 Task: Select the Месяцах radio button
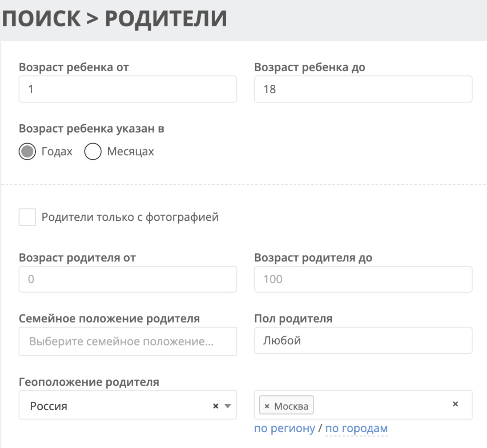pos(93,151)
